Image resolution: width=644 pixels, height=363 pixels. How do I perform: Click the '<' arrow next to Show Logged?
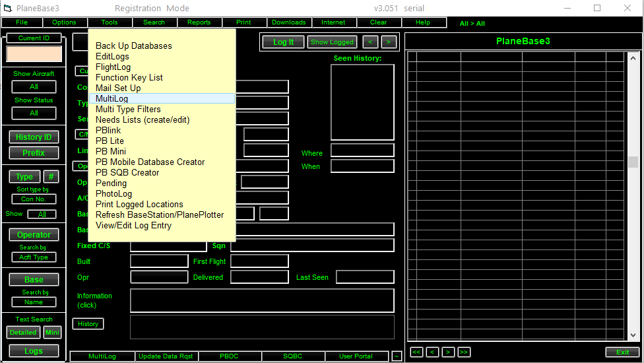tap(371, 42)
